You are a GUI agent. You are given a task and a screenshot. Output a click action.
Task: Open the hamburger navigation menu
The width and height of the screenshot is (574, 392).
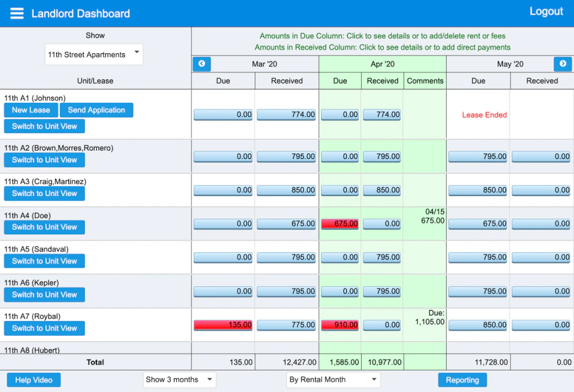point(16,13)
